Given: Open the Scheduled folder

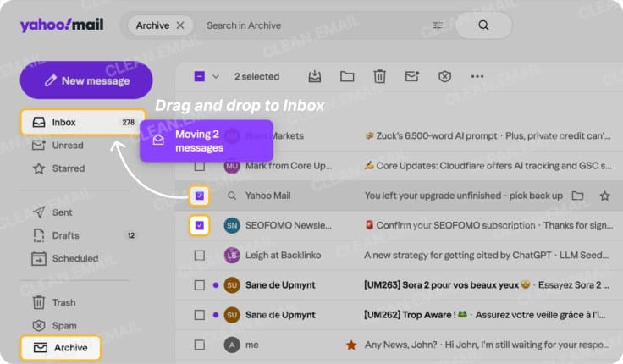Looking at the screenshot, I should point(75,258).
